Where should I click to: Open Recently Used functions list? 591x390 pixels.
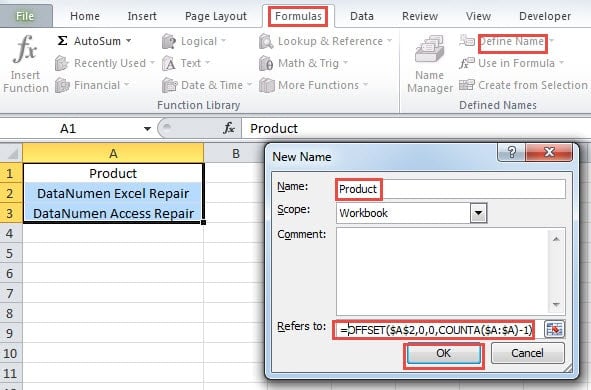105,63
